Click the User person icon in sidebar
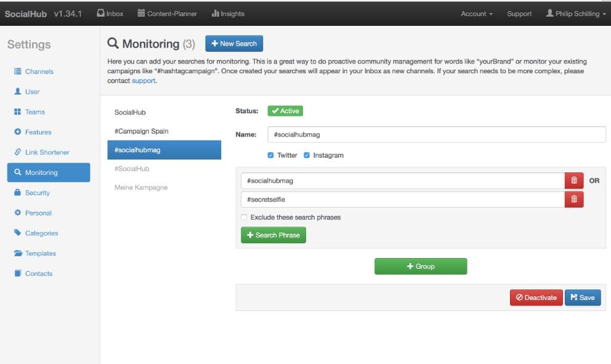This screenshot has width=611, height=364. [x=17, y=91]
